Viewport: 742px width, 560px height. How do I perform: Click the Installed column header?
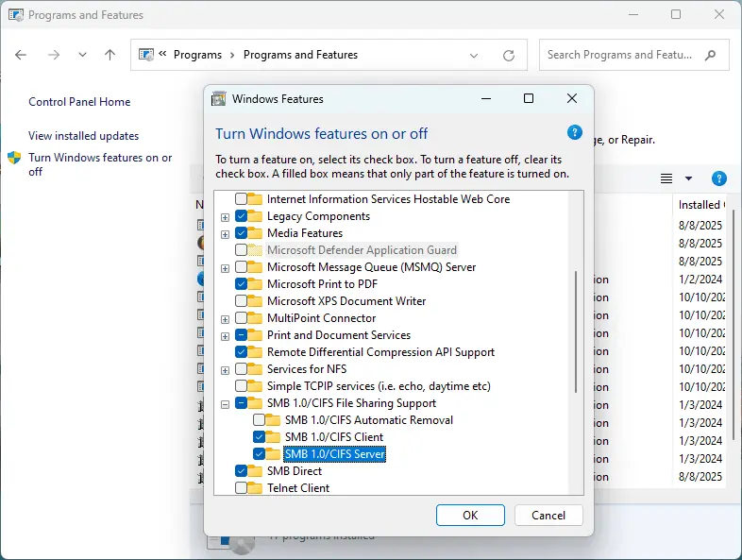tap(699, 205)
